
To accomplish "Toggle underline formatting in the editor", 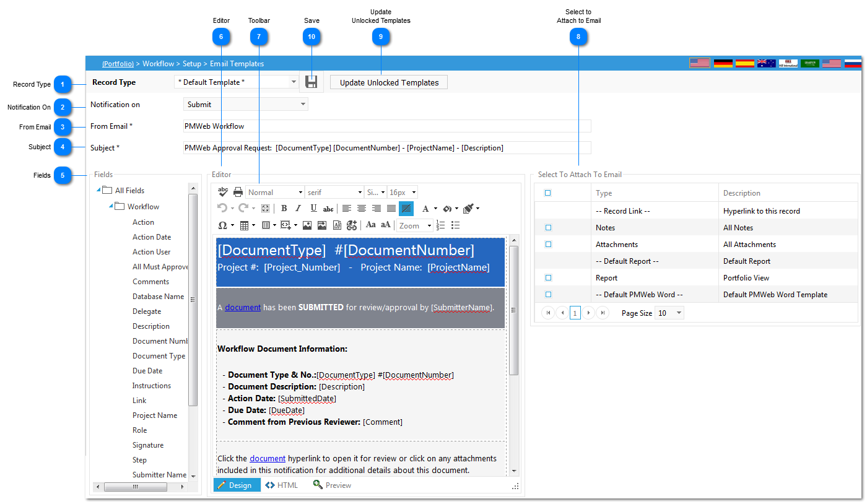I will 313,209.
